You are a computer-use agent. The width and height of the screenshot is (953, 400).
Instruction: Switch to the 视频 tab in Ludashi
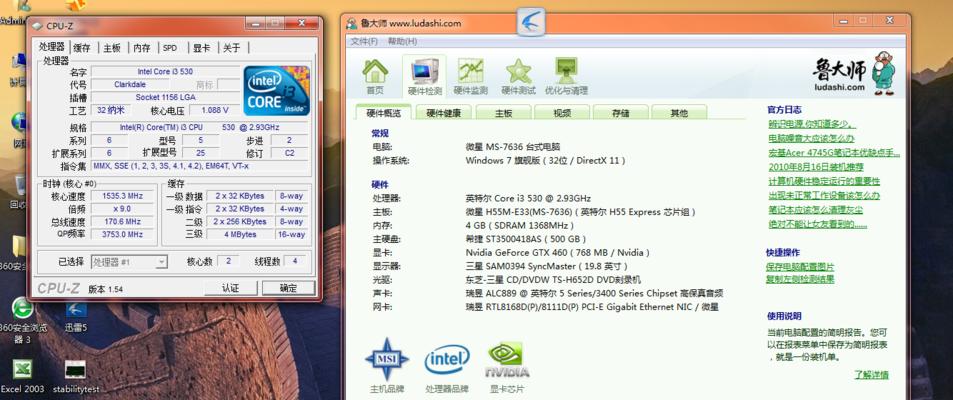pos(562,113)
